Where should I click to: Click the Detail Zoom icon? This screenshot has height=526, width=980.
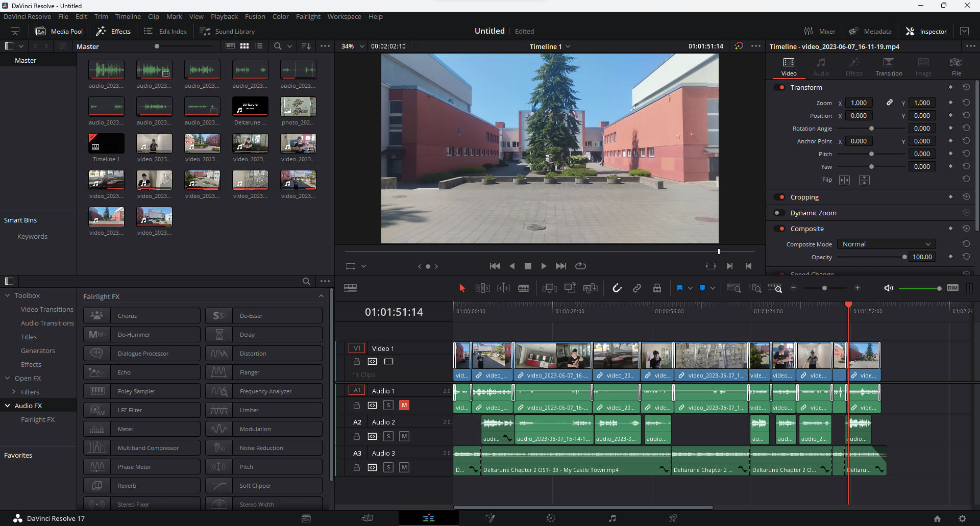(754, 288)
